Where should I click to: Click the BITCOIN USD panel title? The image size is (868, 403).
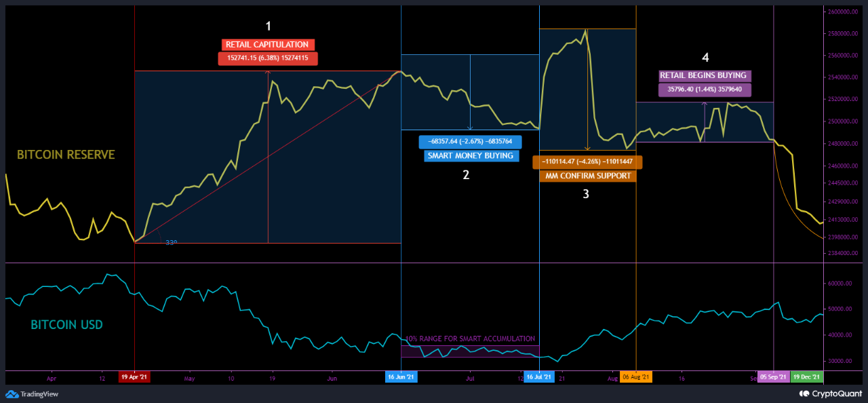pos(66,325)
